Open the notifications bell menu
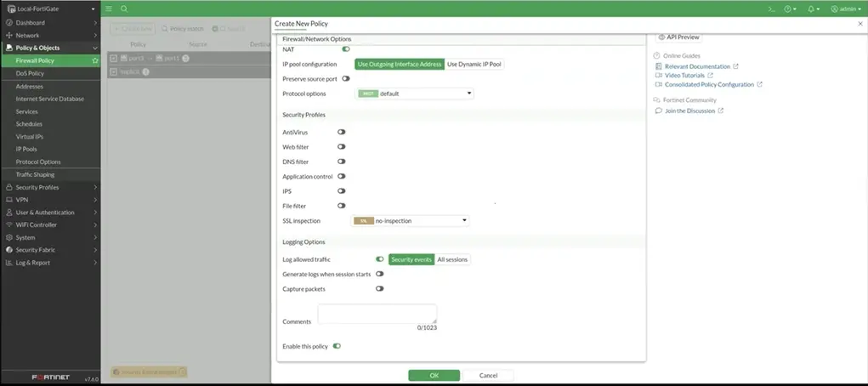 click(814, 9)
